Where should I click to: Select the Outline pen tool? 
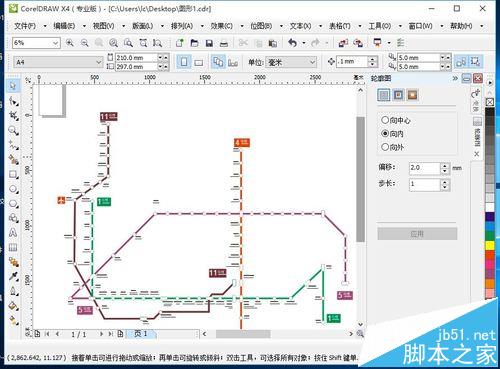coord(13,291)
